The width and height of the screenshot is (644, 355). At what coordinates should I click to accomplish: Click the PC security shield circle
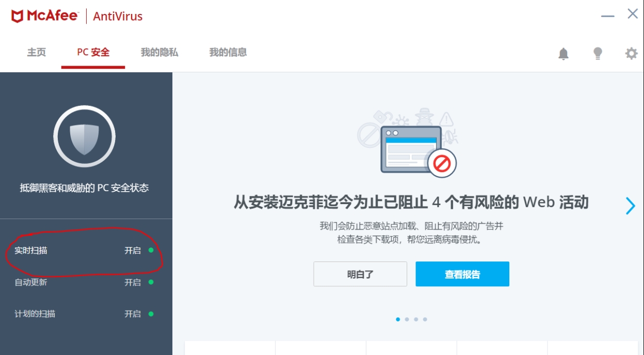pyautogui.click(x=84, y=137)
